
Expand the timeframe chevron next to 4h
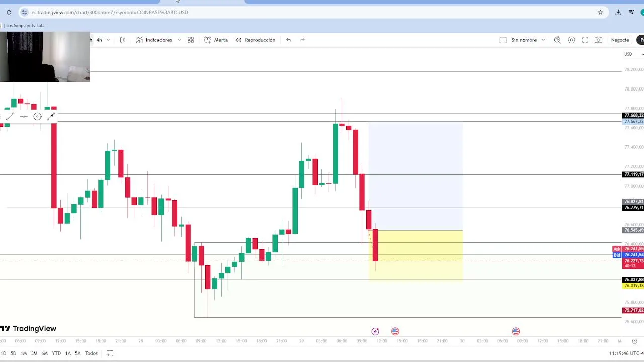coord(108,40)
